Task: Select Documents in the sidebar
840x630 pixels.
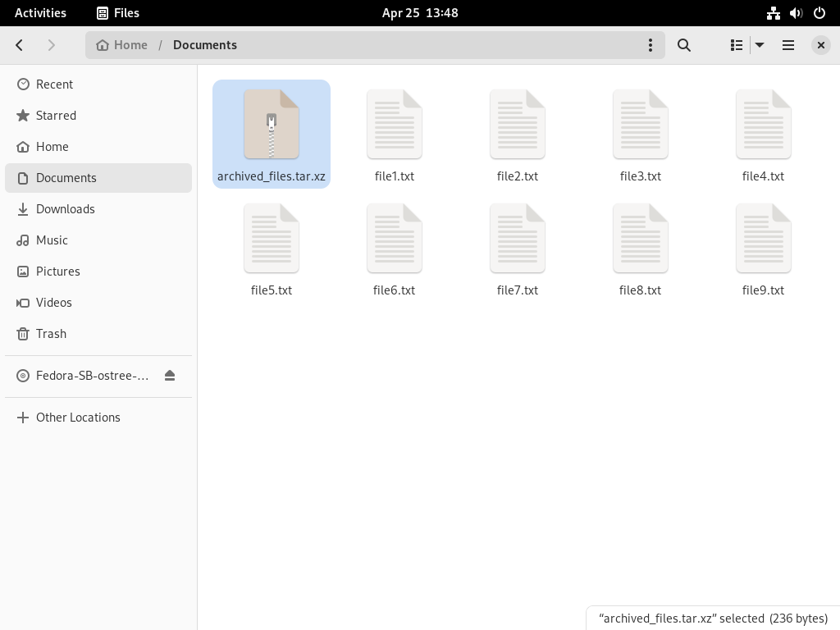Action: point(98,178)
